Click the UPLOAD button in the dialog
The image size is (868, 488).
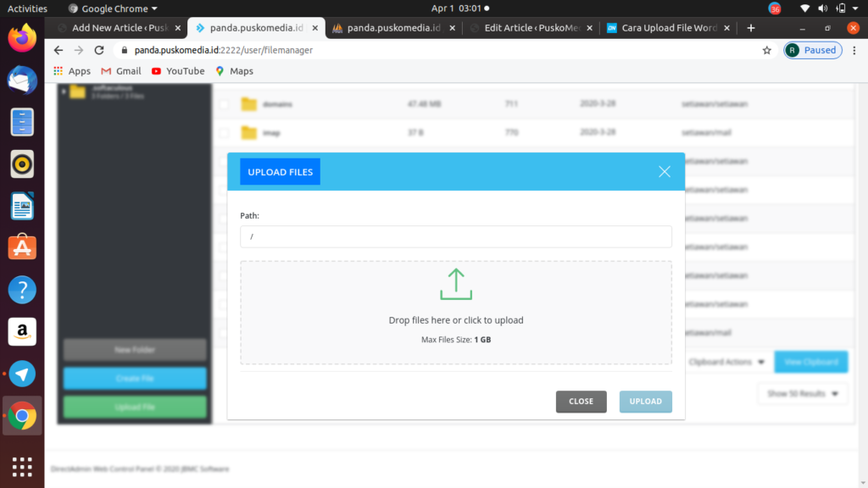(645, 401)
